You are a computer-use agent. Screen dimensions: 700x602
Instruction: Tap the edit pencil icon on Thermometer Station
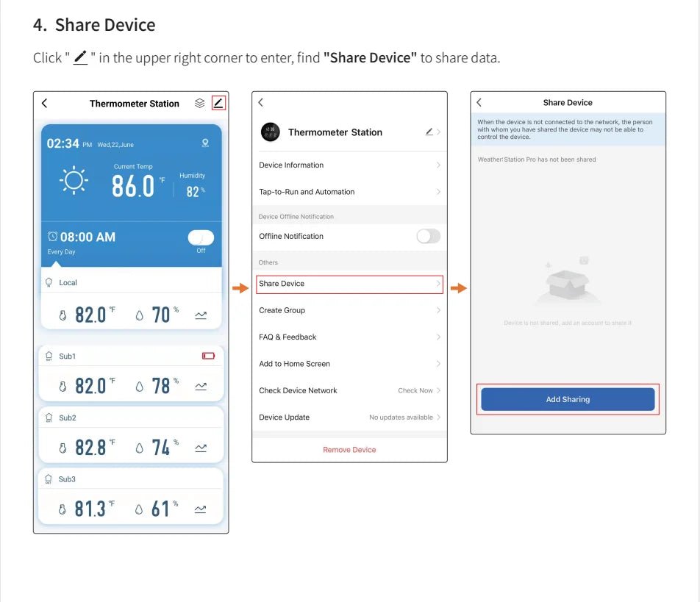click(218, 104)
